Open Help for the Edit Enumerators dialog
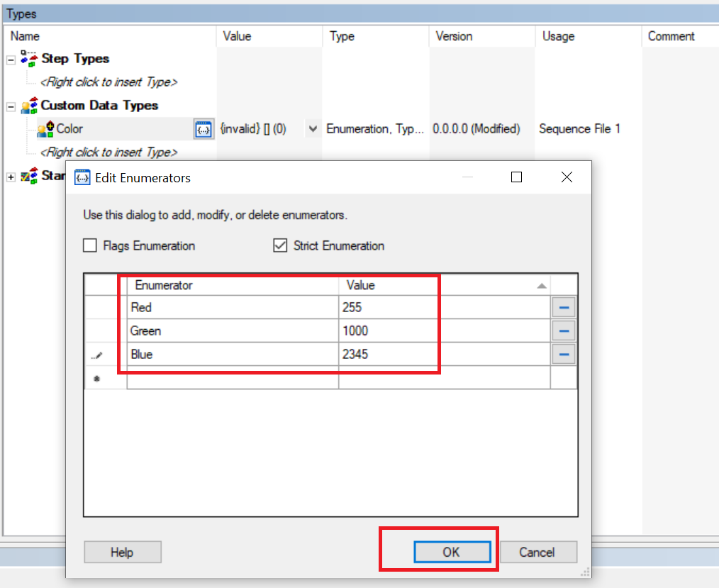Image resolution: width=719 pixels, height=588 pixels. (122, 552)
